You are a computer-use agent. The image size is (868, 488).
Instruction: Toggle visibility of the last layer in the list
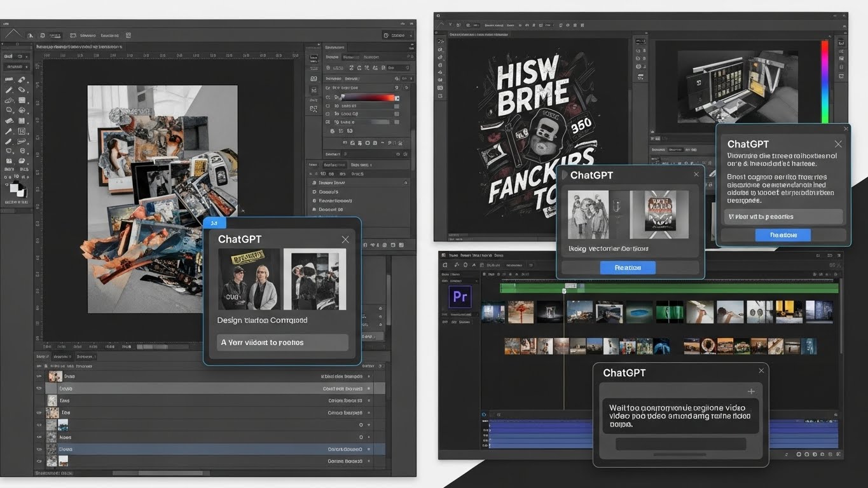39,461
